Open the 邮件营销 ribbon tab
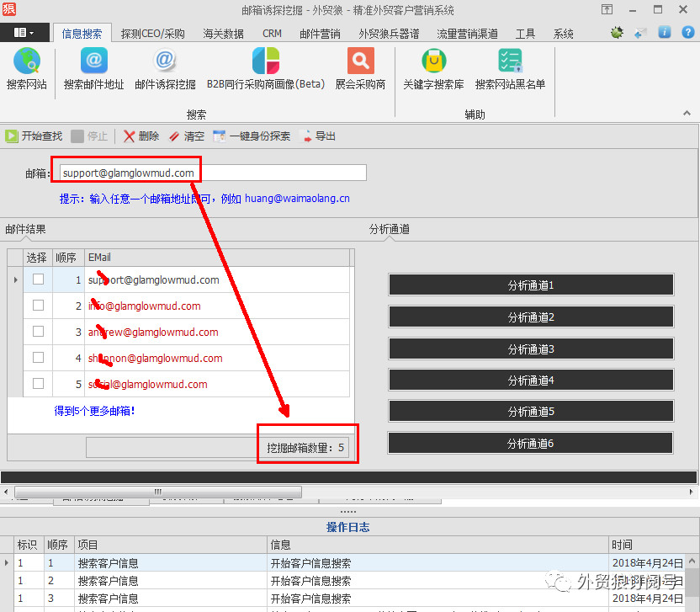 tap(320, 34)
